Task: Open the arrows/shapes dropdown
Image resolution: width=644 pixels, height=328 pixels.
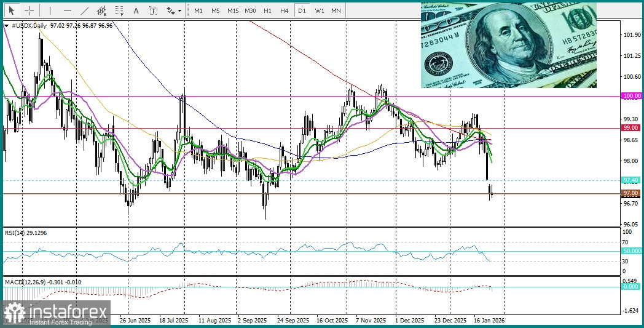Action: point(173,10)
